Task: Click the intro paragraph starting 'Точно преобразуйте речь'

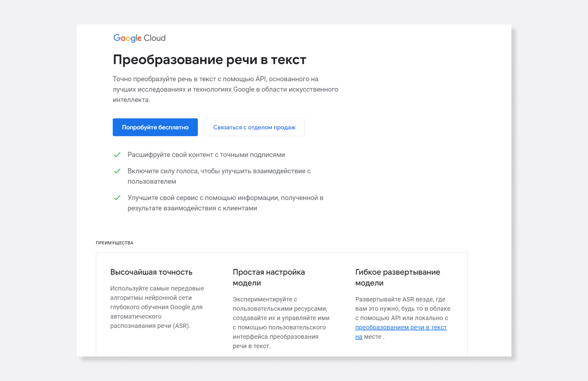Action: (x=225, y=89)
